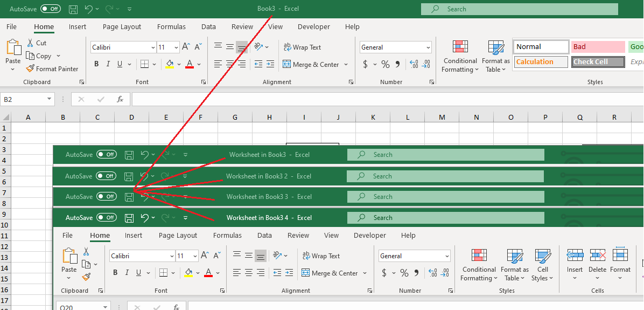Toggle Underline in main Book3 window
Screen dimensions: 644x310
pyautogui.click(x=120, y=64)
